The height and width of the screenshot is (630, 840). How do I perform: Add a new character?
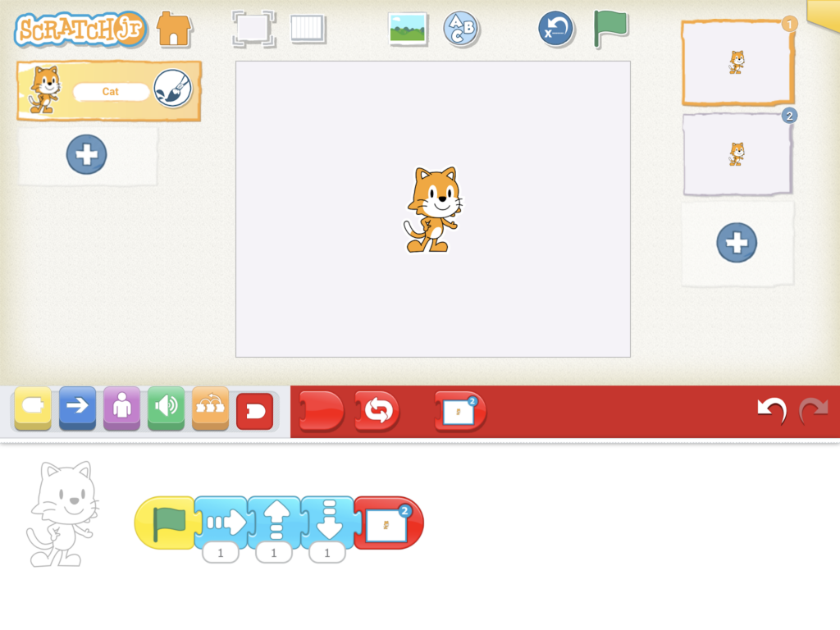86,154
